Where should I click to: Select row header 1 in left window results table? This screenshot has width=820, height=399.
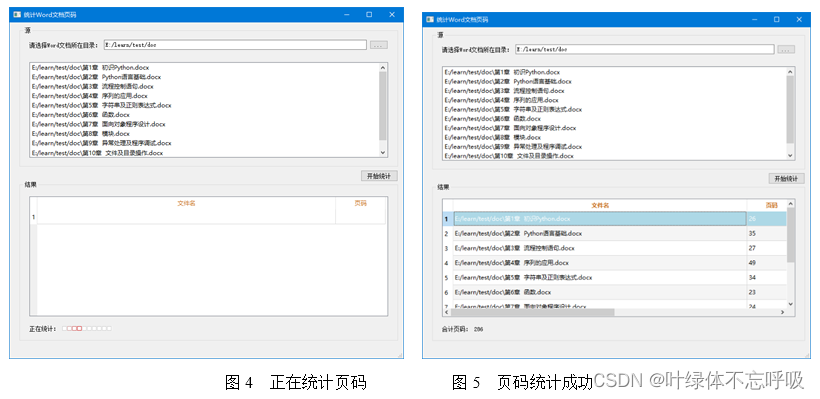click(33, 216)
